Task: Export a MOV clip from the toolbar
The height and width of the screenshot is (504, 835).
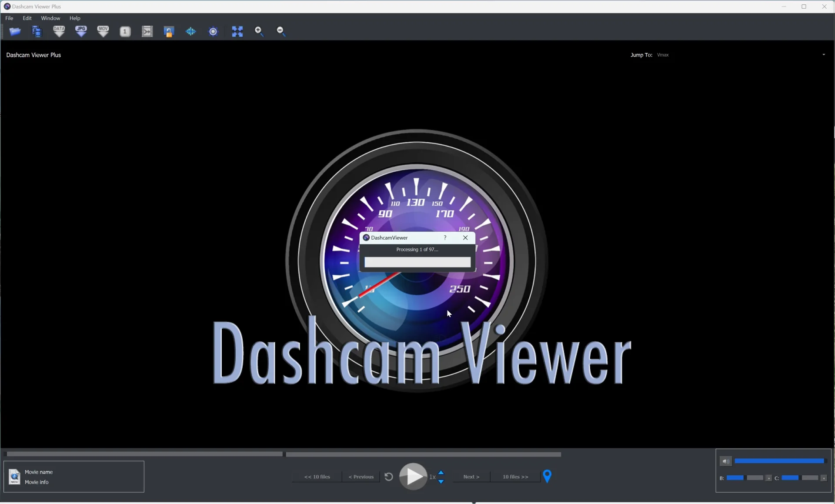Action: [x=103, y=31]
